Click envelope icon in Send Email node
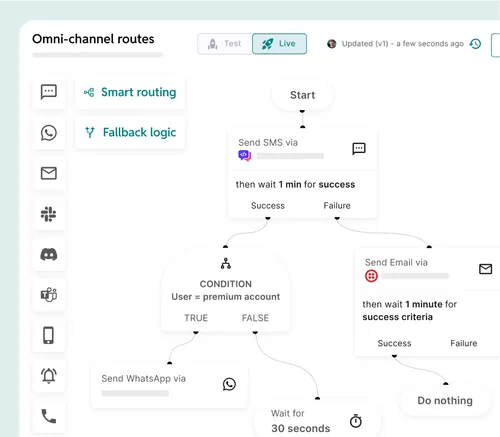The width and height of the screenshot is (500, 437). coord(486,269)
